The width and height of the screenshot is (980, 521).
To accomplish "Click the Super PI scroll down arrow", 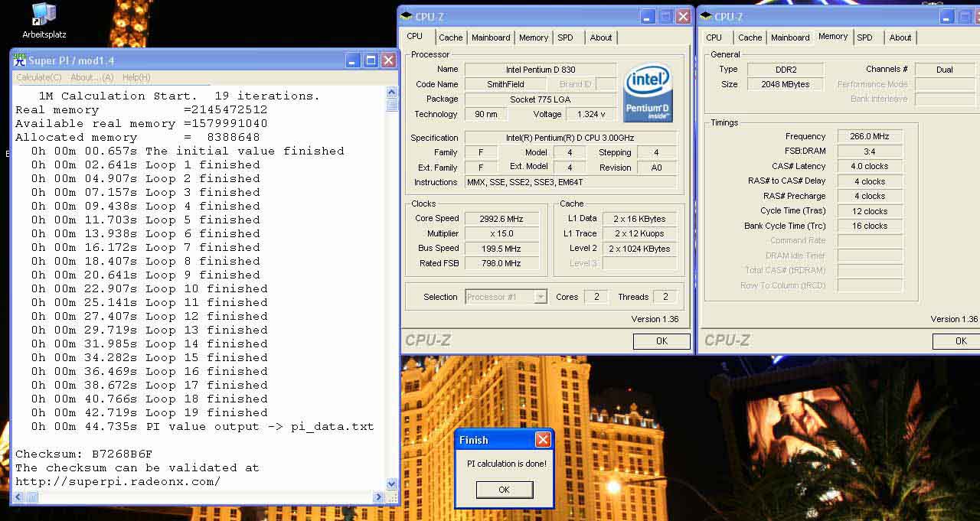I will pyautogui.click(x=392, y=484).
